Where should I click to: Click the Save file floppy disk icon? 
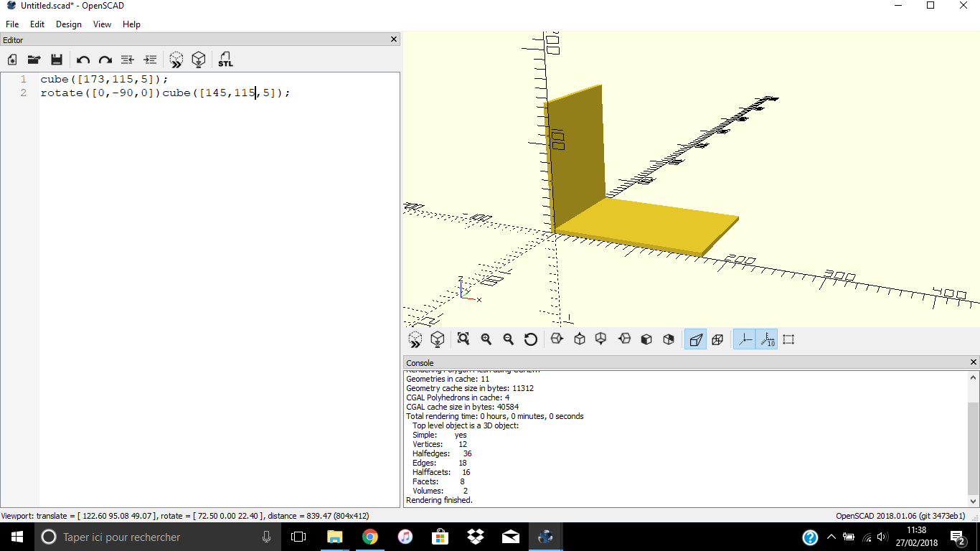coord(57,60)
